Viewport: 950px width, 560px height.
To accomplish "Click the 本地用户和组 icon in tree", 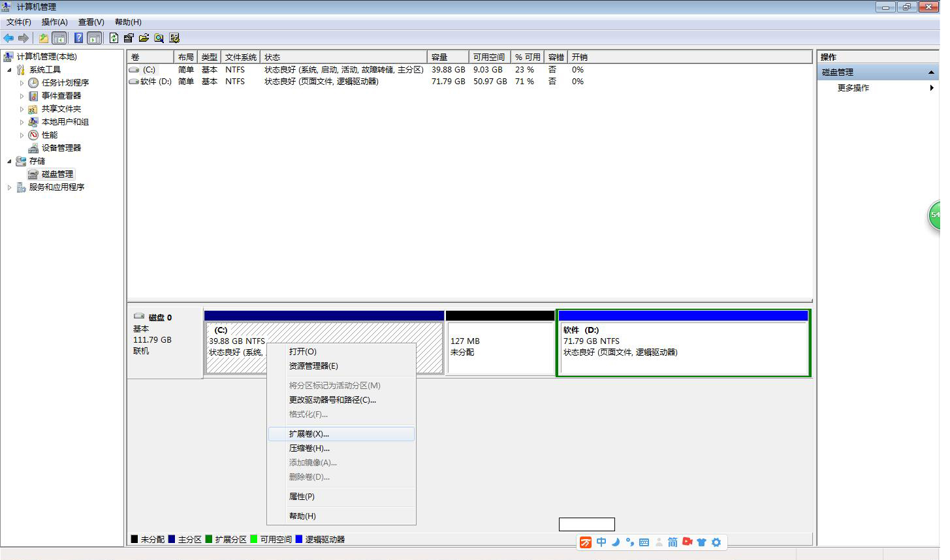I will [33, 122].
